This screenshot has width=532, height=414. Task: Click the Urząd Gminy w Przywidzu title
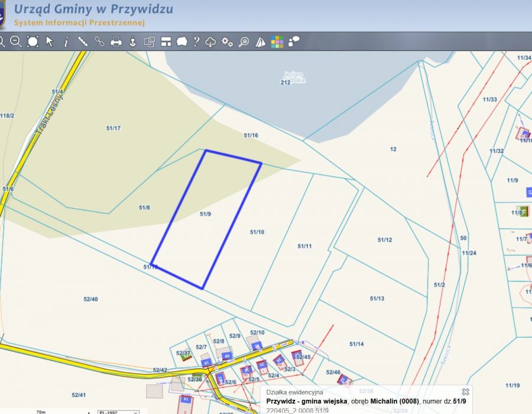pyautogui.click(x=93, y=9)
